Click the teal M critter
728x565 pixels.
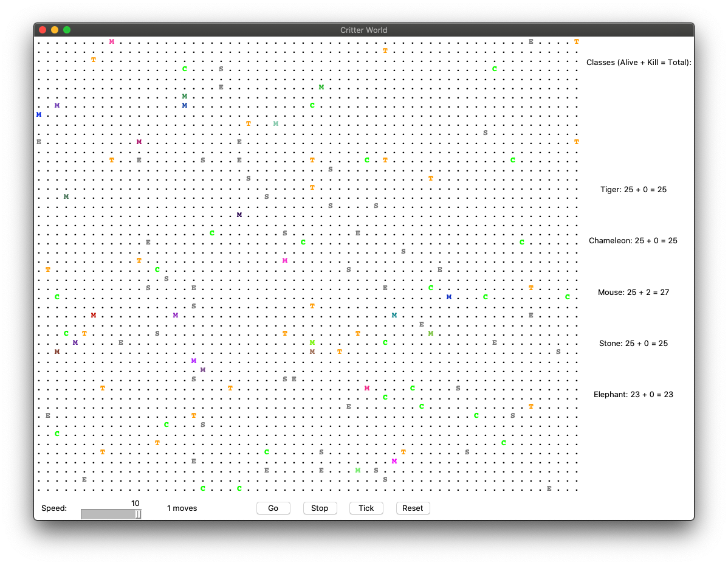(394, 316)
